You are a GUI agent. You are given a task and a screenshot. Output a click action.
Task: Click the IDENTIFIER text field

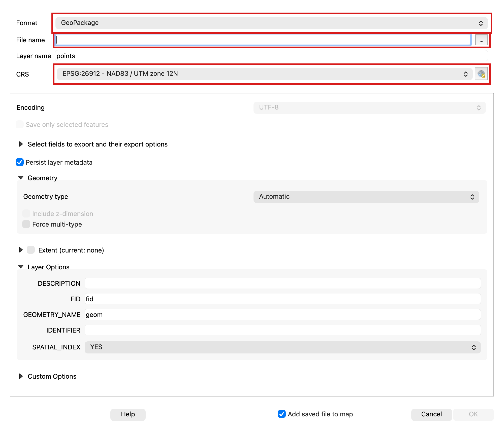click(282, 330)
